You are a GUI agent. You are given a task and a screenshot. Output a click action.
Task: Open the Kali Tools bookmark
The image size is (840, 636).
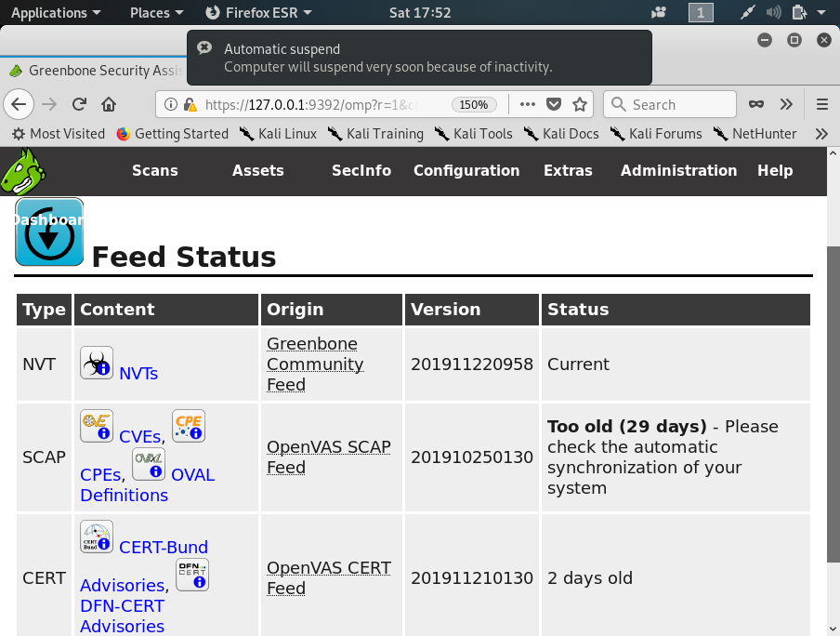click(474, 134)
